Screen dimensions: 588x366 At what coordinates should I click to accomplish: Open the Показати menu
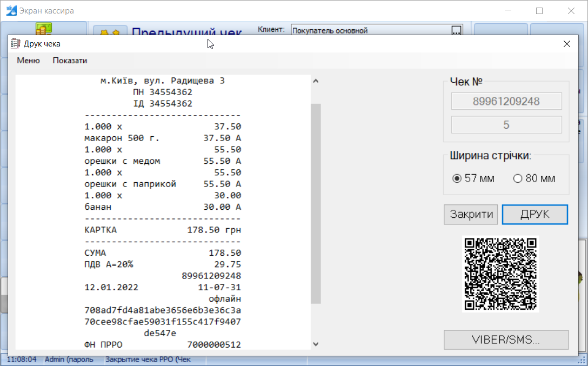click(x=70, y=61)
